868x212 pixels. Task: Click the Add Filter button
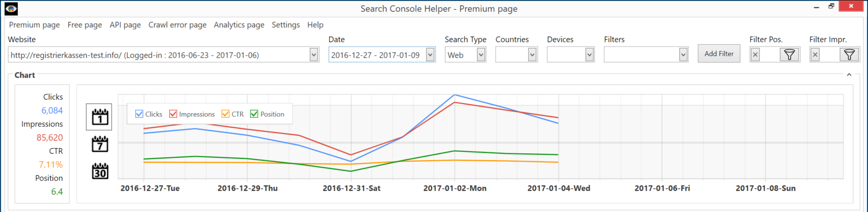click(x=719, y=54)
